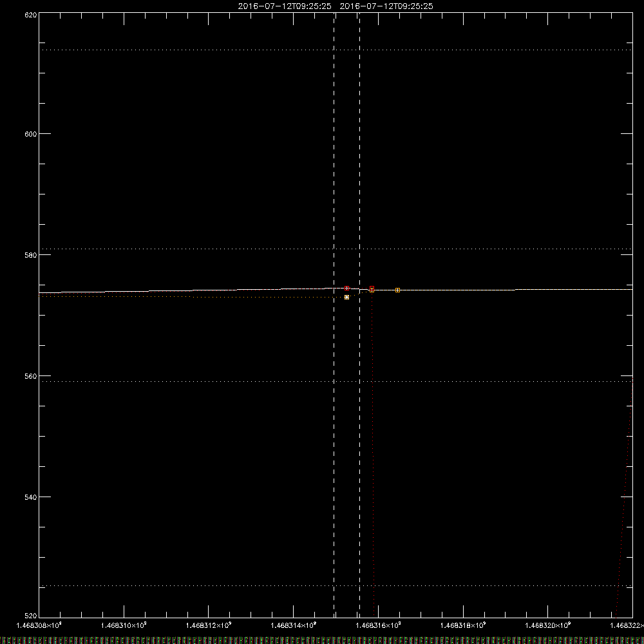Click the x-axis label 1.468316×10⁹

point(379,625)
